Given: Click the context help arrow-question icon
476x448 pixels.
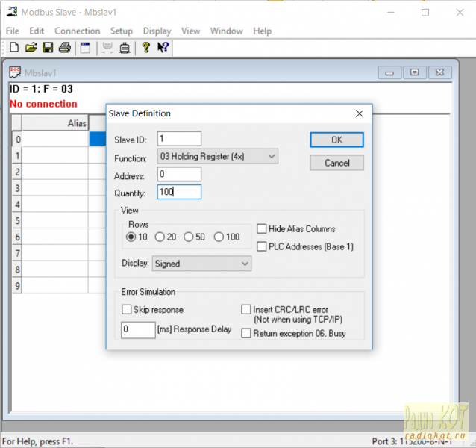Looking at the screenshot, I should click(163, 47).
